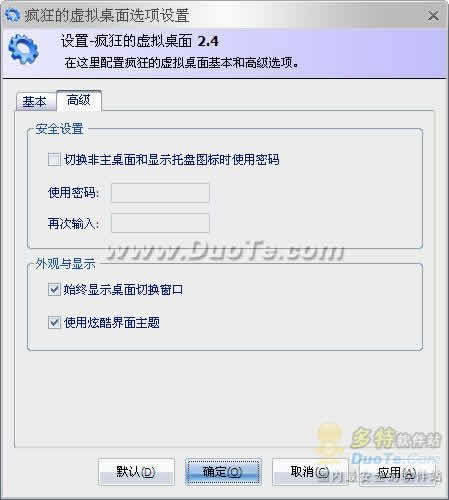449x500 pixels.
Task: Click the 使用密码 input field
Action: [160, 193]
